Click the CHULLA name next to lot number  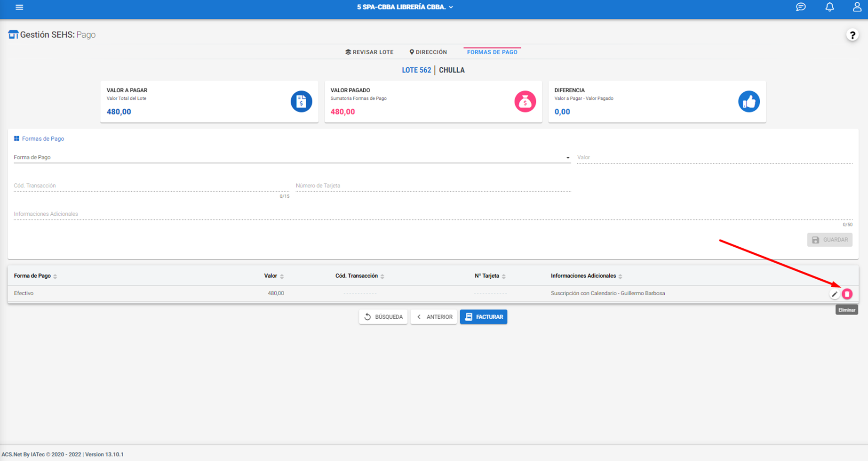click(x=452, y=70)
